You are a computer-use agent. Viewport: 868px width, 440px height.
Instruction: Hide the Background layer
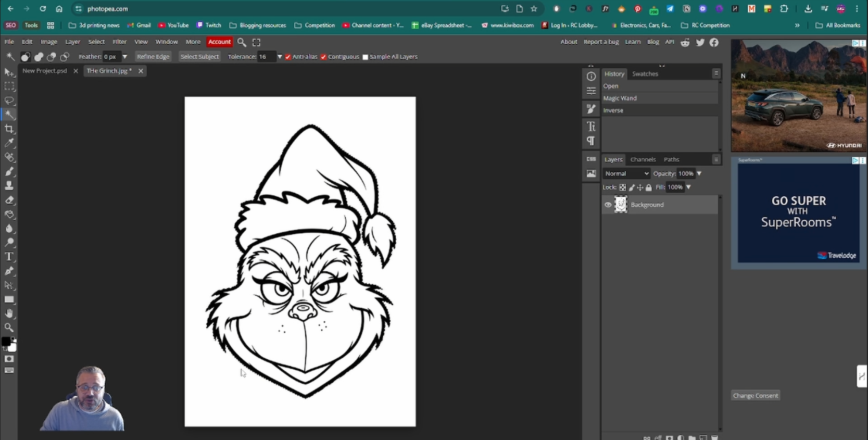[x=608, y=205]
